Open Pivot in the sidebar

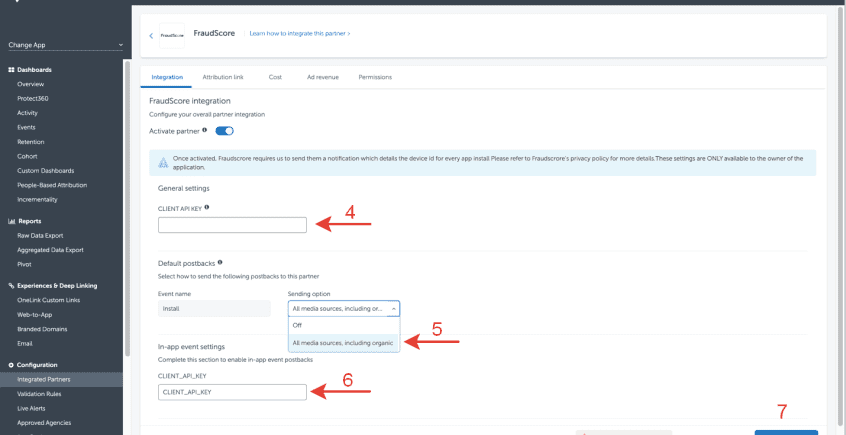click(x=24, y=264)
